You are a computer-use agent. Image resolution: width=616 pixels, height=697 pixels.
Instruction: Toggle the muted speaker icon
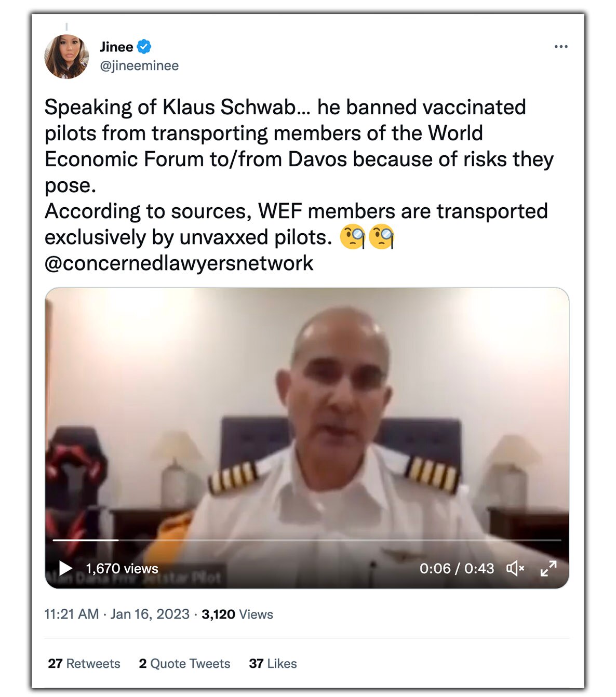(x=515, y=569)
